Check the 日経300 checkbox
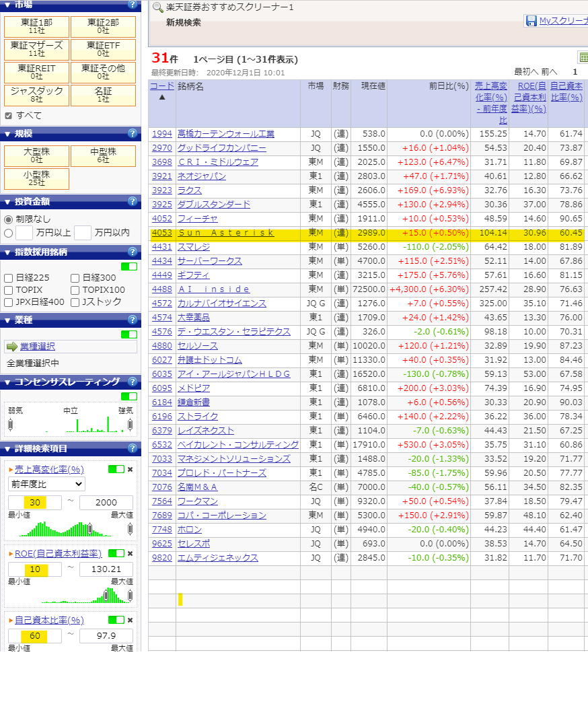The image size is (588, 708). coord(75,278)
